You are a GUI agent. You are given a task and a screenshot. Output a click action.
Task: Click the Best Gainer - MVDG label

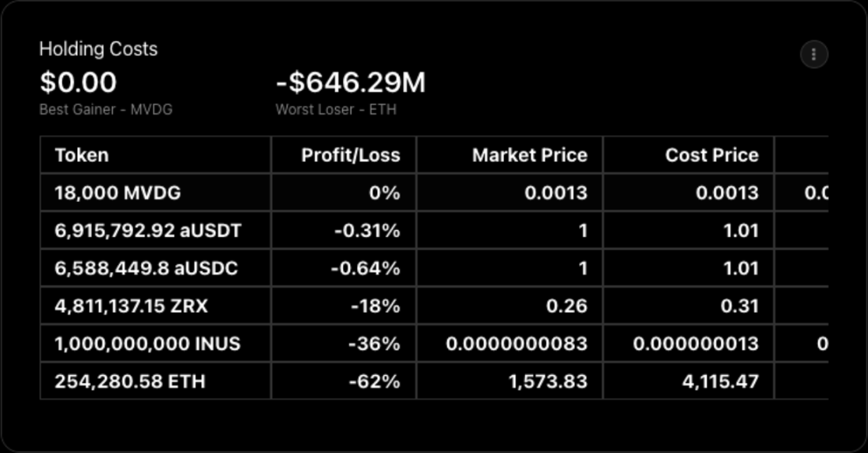coord(106,110)
